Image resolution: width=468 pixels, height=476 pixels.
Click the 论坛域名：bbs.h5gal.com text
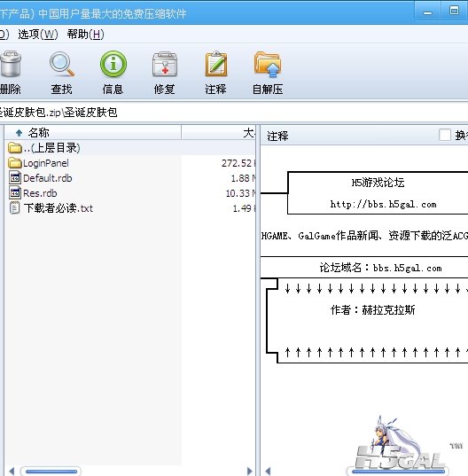pyautogui.click(x=380, y=268)
